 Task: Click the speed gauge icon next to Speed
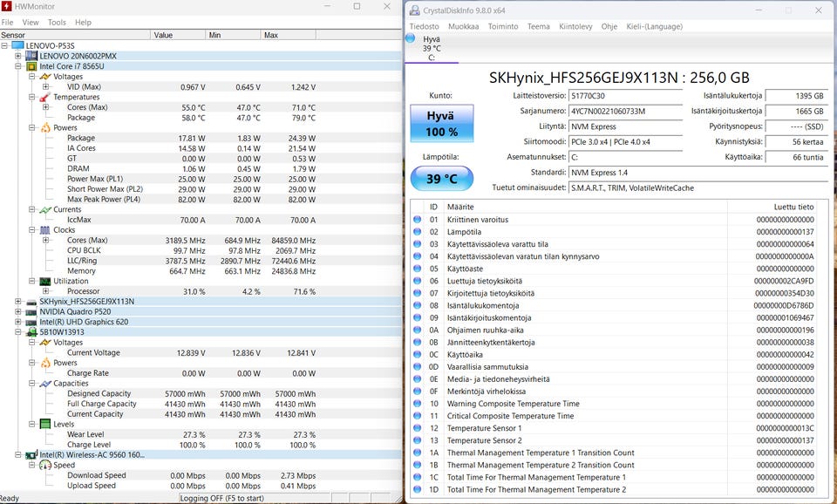[x=44, y=466]
